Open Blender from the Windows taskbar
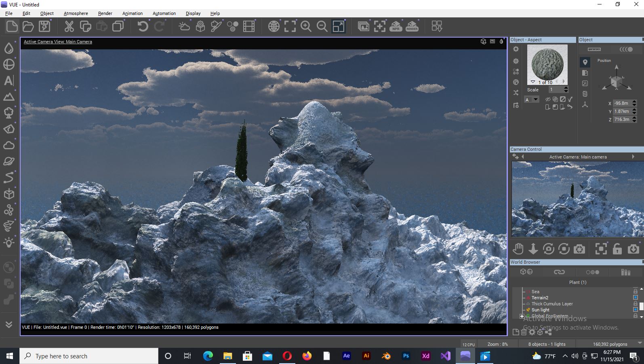 (386, 356)
